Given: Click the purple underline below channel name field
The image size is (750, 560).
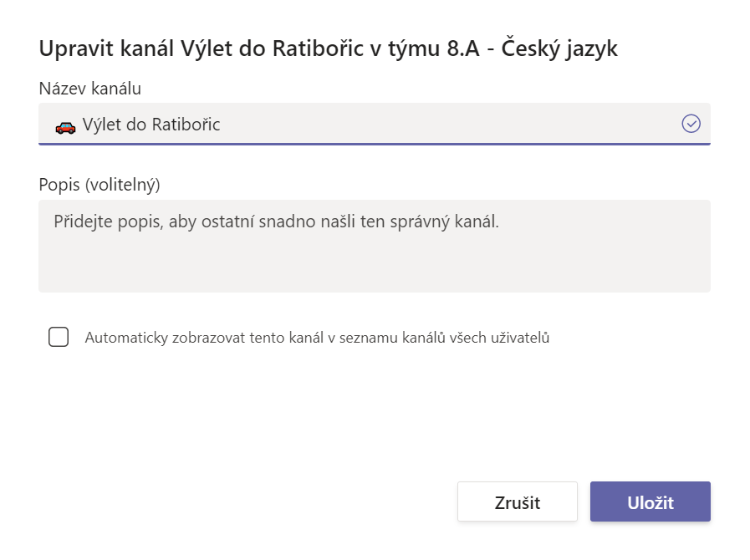Looking at the screenshot, I should [374, 144].
